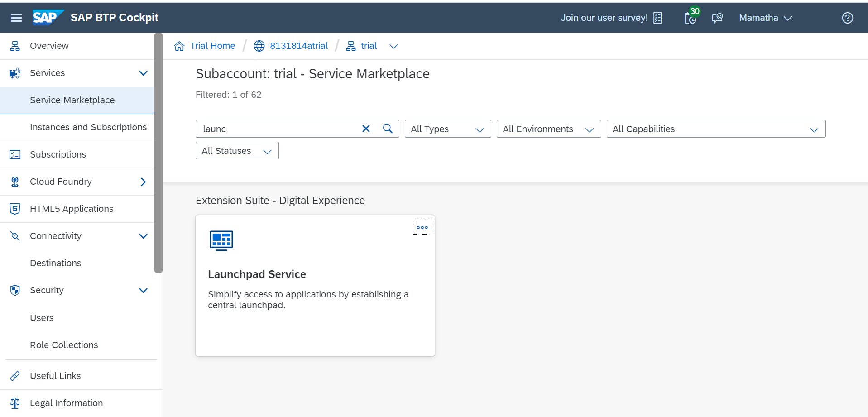868x417 pixels.
Task: Open the help question mark icon
Action: click(848, 18)
